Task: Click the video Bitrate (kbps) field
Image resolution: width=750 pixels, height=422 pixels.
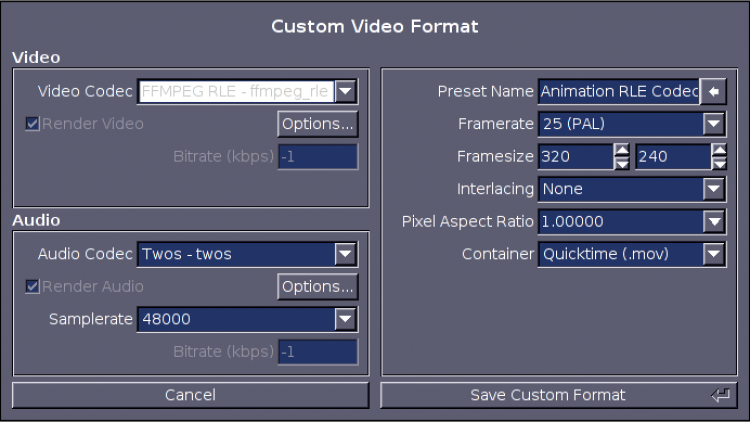Action: (x=318, y=156)
